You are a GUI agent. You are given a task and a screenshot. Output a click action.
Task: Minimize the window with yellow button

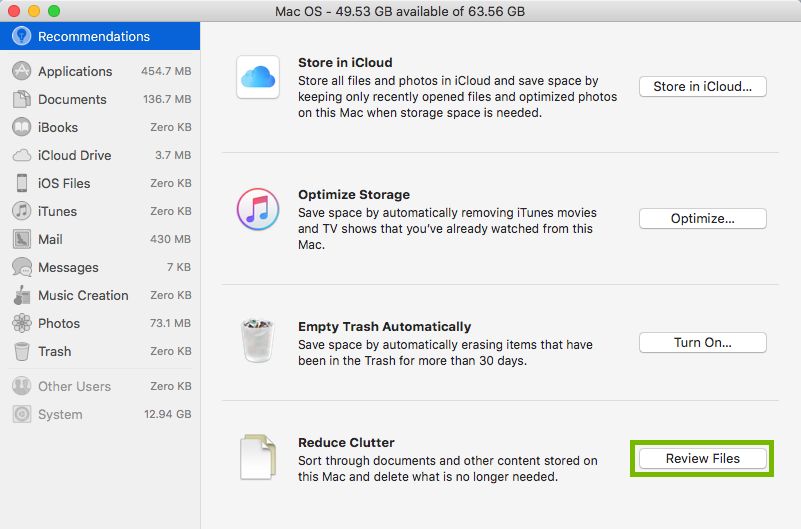click(x=34, y=11)
